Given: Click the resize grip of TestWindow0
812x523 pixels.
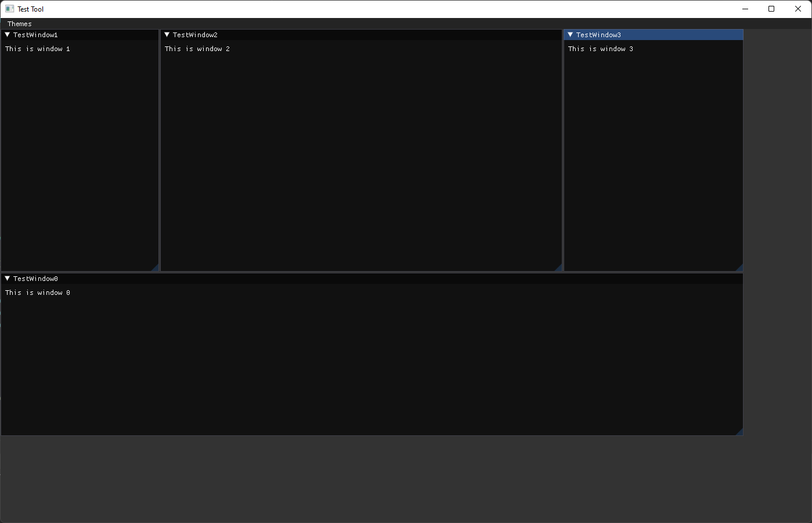Looking at the screenshot, I should (x=740, y=431).
